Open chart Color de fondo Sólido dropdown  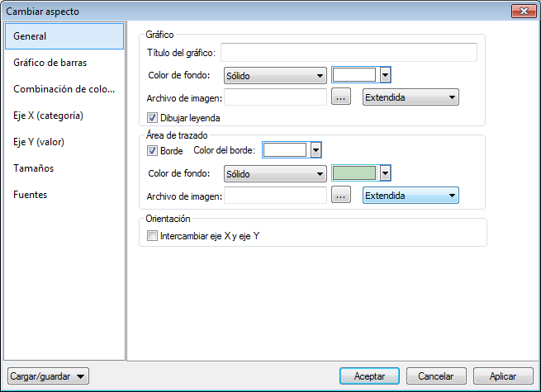[x=275, y=76]
